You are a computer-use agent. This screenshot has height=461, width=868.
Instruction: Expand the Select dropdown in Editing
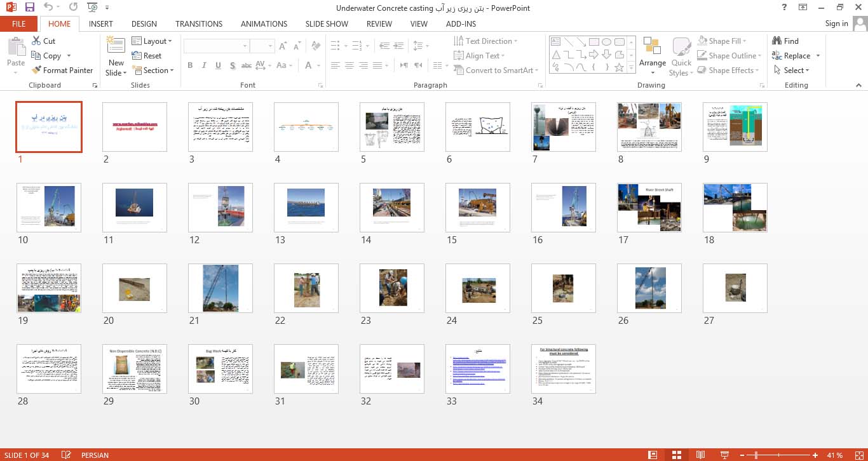791,70
